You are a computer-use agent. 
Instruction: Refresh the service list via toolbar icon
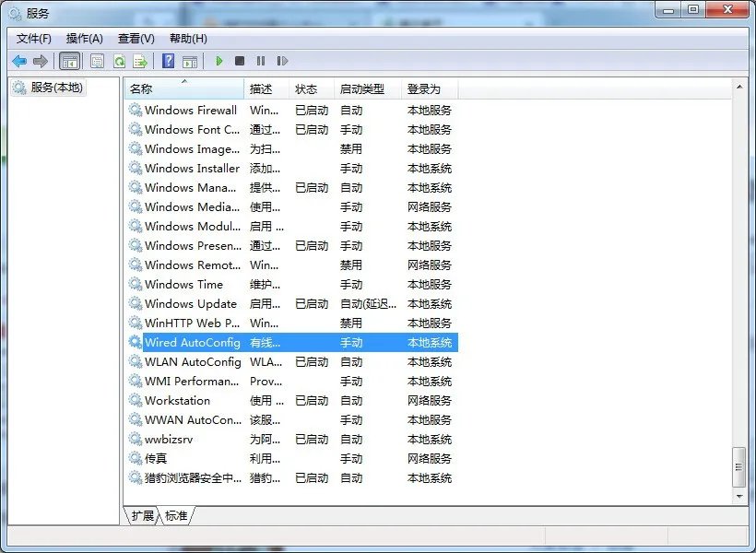tap(120, 61)
